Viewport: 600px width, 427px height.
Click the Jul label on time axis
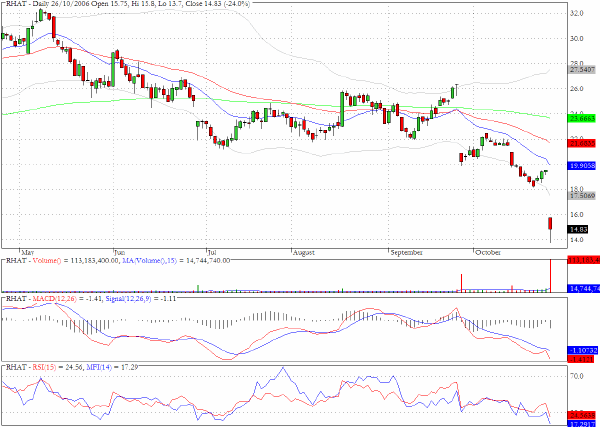tap(212, 253)
